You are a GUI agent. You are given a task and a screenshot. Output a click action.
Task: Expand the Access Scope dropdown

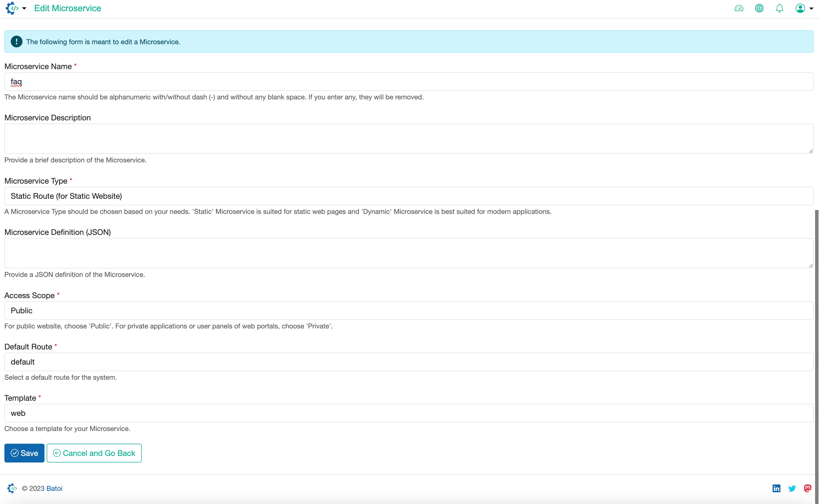point(408,310)
